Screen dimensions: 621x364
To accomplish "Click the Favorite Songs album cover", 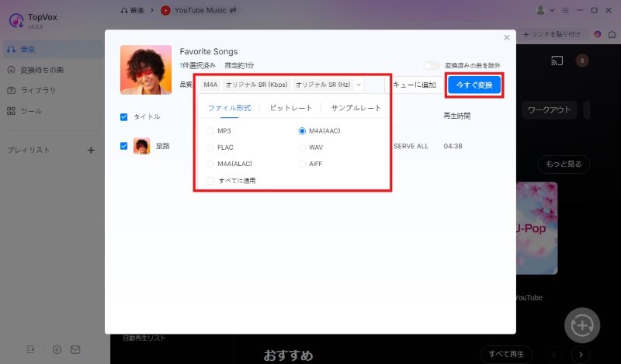I will point(146,70).
